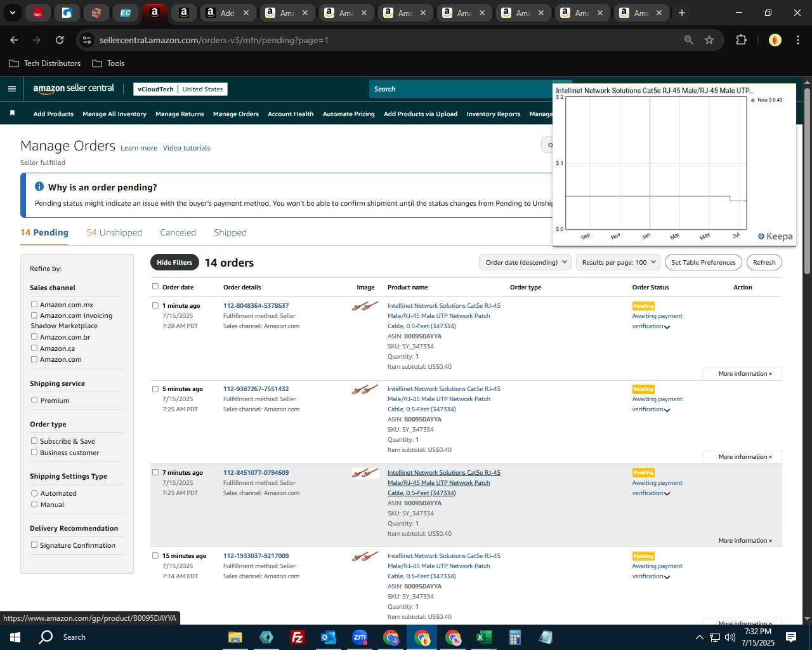
Task: Check the Amazon.ca sales channel filter
Action: (34, 348)
